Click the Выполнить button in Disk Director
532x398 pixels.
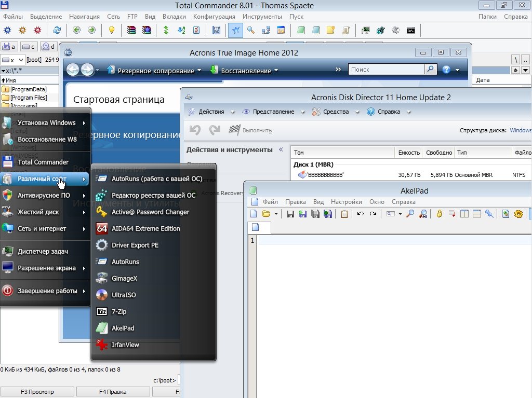click(251, 130)
